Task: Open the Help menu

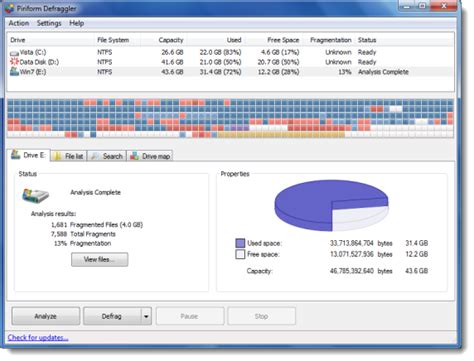Action: pyautogui.click(x=76, y=23)
